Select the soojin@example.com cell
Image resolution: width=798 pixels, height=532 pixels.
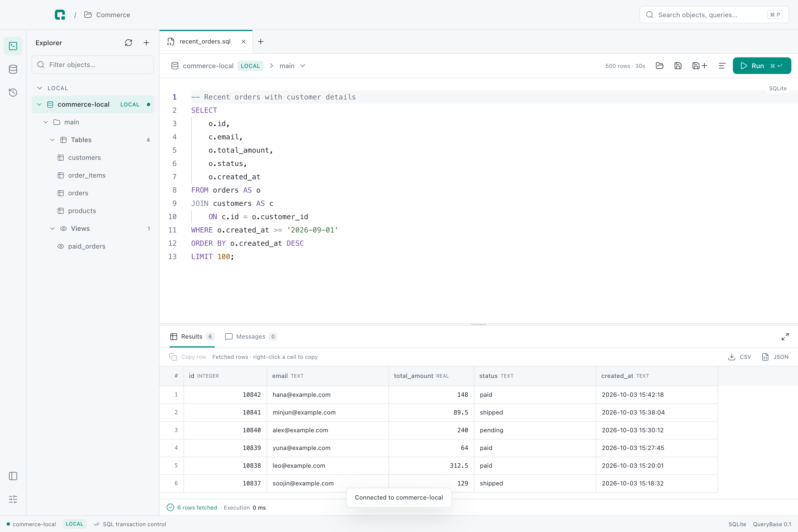328,483
